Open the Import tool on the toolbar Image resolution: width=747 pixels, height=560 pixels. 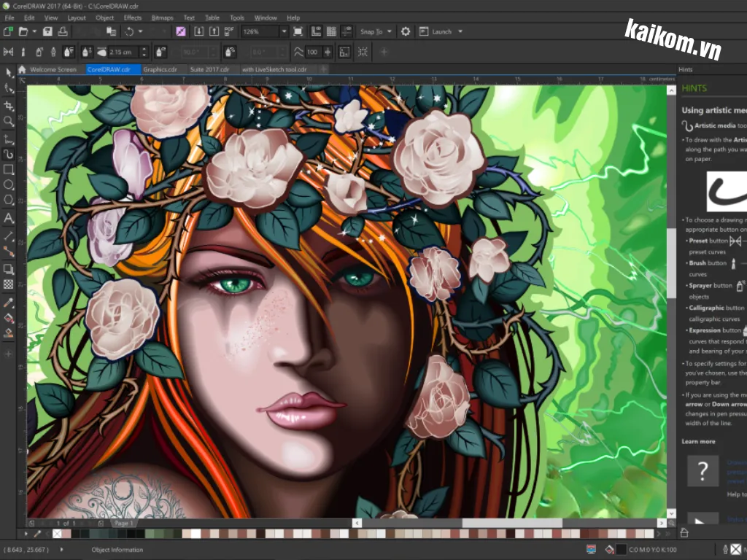coord(199,31)
